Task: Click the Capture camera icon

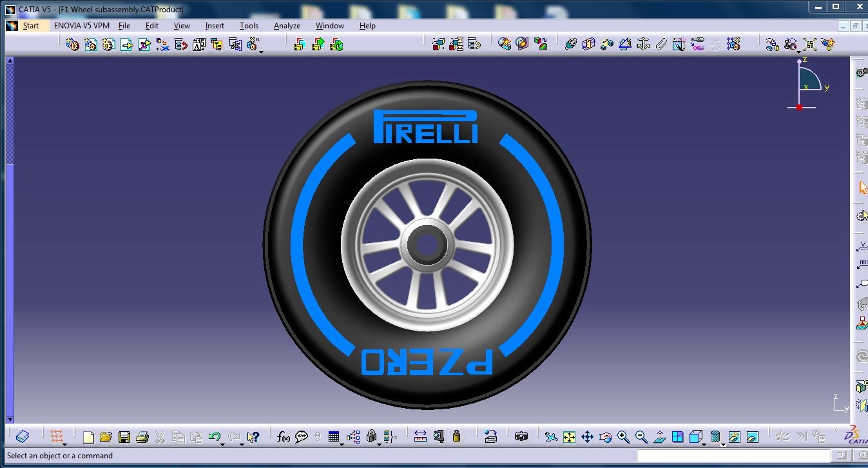Action: [x=521, y=437]
